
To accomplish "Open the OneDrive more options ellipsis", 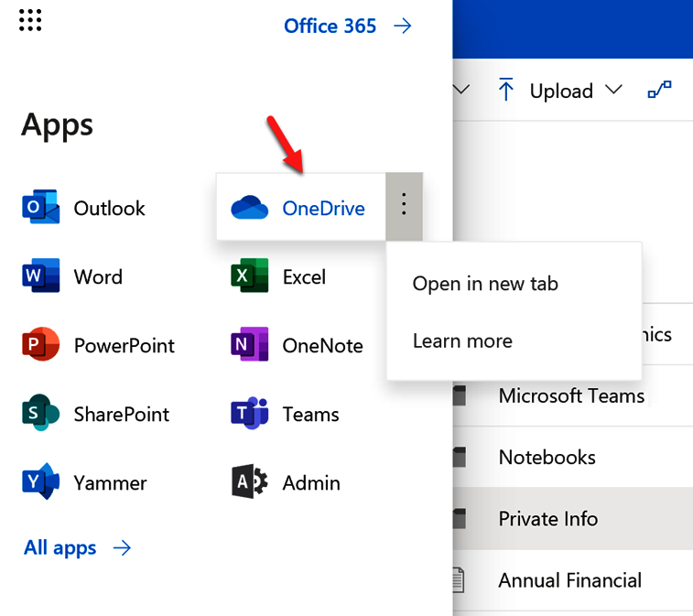I will [404, 206].
